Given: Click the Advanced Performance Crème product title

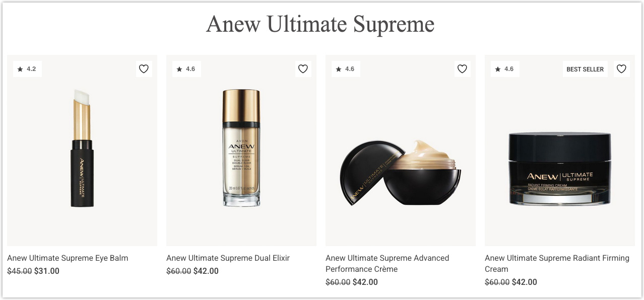Looking at the screenshot, I should click(387, 263).
